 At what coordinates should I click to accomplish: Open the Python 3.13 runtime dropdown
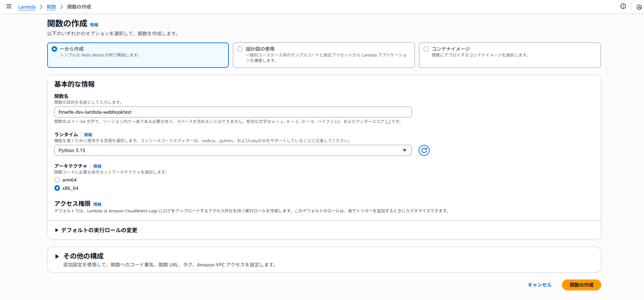(233, 150)
